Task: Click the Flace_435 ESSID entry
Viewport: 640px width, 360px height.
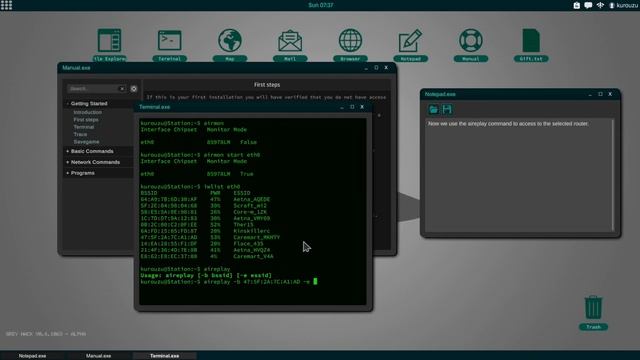Action: 248,244
